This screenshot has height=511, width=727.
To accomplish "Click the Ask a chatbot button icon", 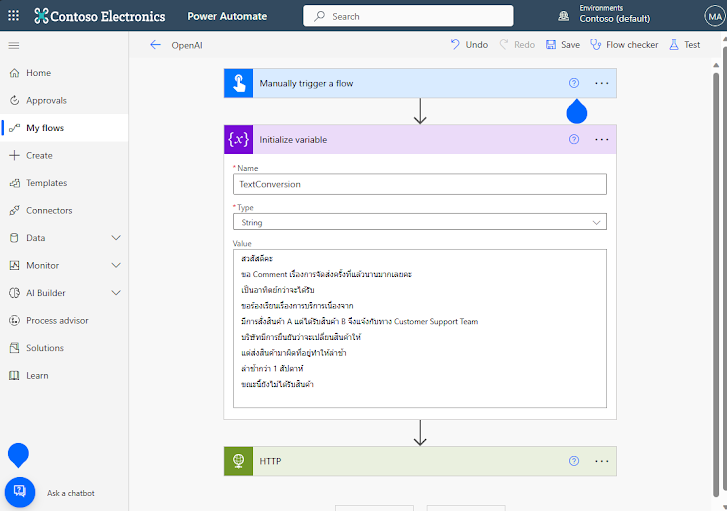I will point(20,492).
